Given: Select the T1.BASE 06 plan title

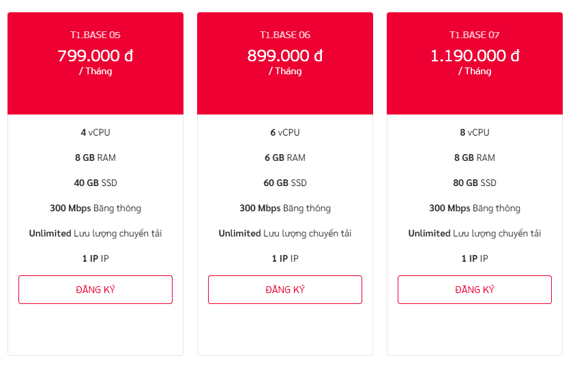Looking at the screenshot, I should [285, 35].
